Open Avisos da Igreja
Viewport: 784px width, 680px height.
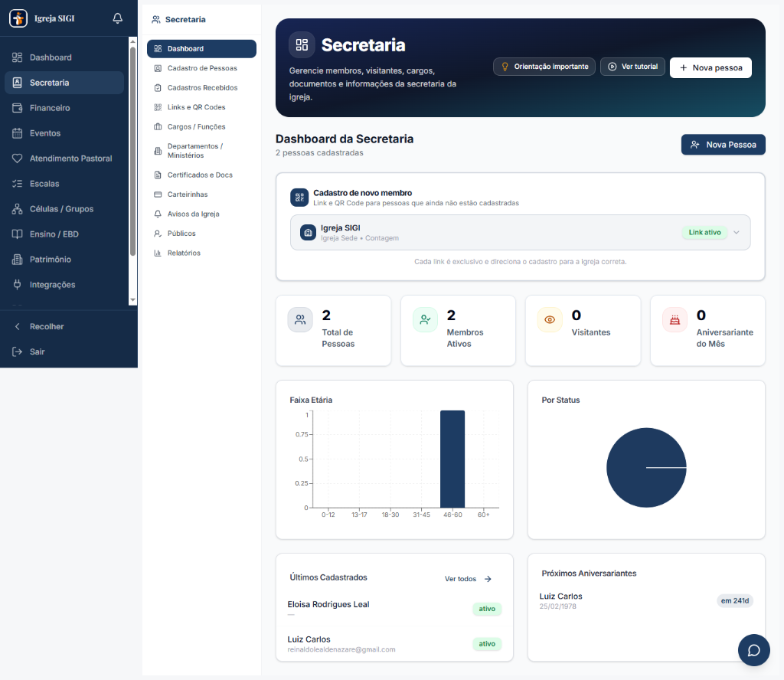point(201,214)
